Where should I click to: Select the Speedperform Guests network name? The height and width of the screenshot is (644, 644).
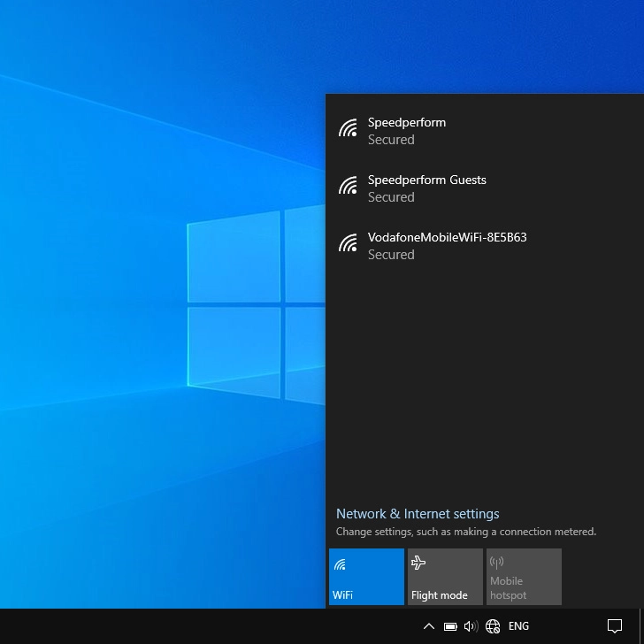pos(427,180)
